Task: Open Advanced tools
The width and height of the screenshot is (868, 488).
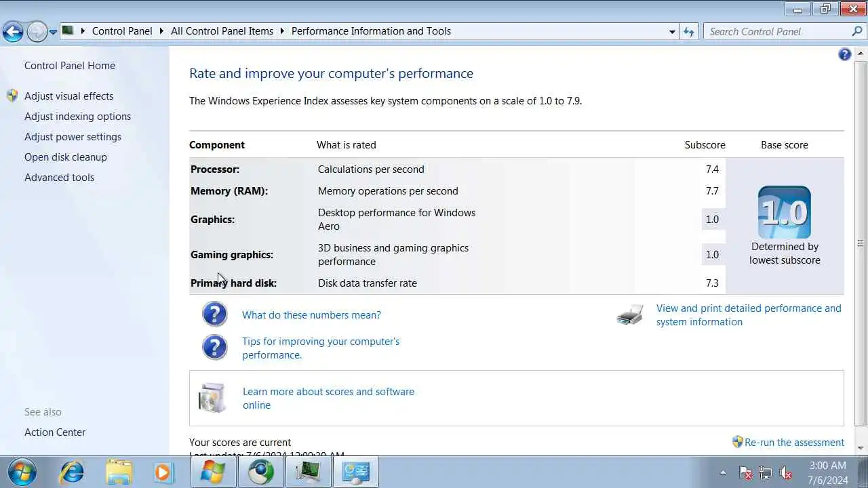Action: tap(59, 178)
